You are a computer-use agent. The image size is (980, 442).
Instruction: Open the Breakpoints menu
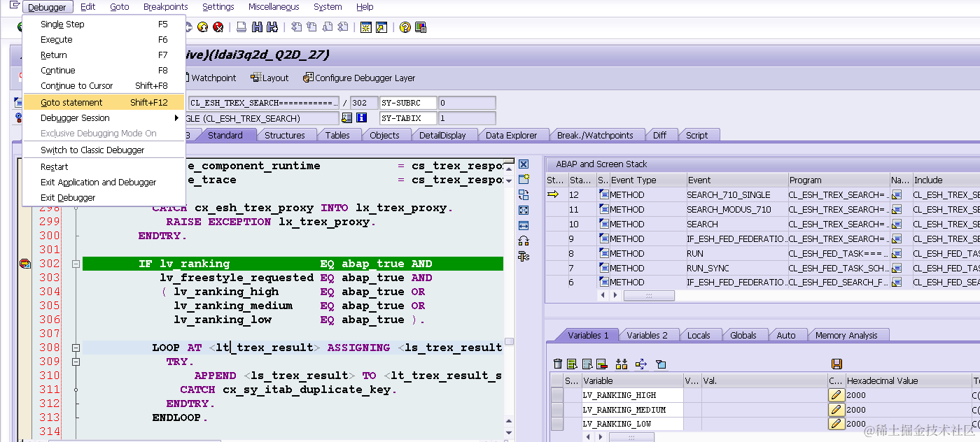pos(166,7)
